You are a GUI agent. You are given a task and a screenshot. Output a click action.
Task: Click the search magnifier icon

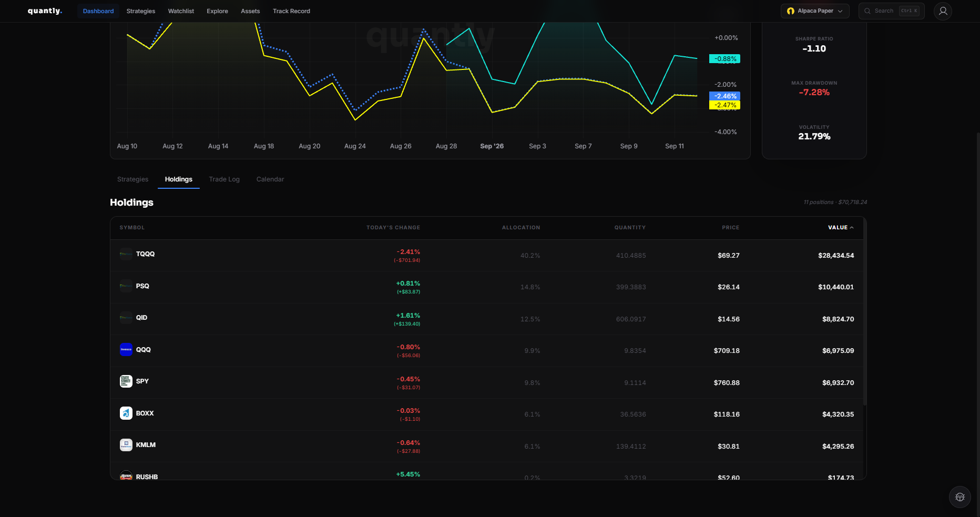click(867, 11)
